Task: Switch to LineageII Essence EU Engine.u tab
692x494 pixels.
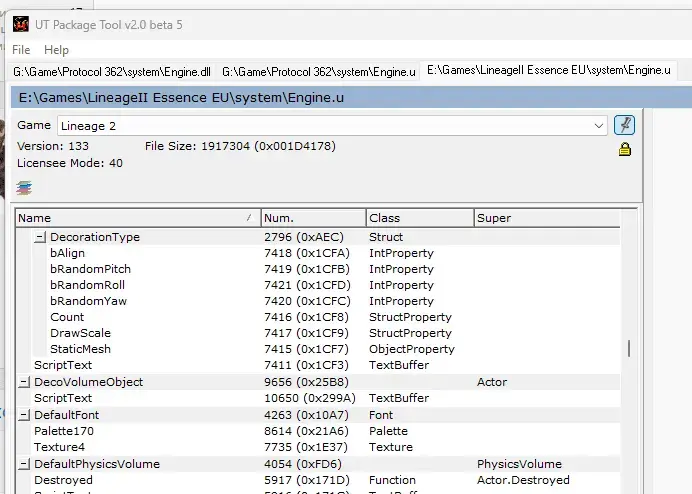Action: coord(549,70)
